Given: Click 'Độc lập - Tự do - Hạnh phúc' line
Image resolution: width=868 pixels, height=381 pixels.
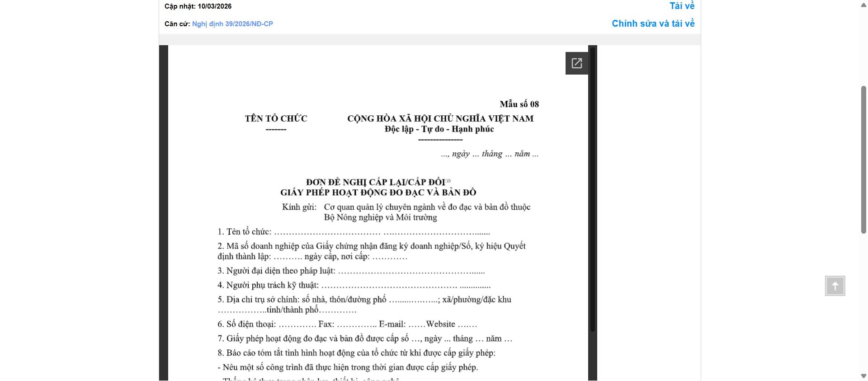Looking at the screenshot, I should [439, 129].
